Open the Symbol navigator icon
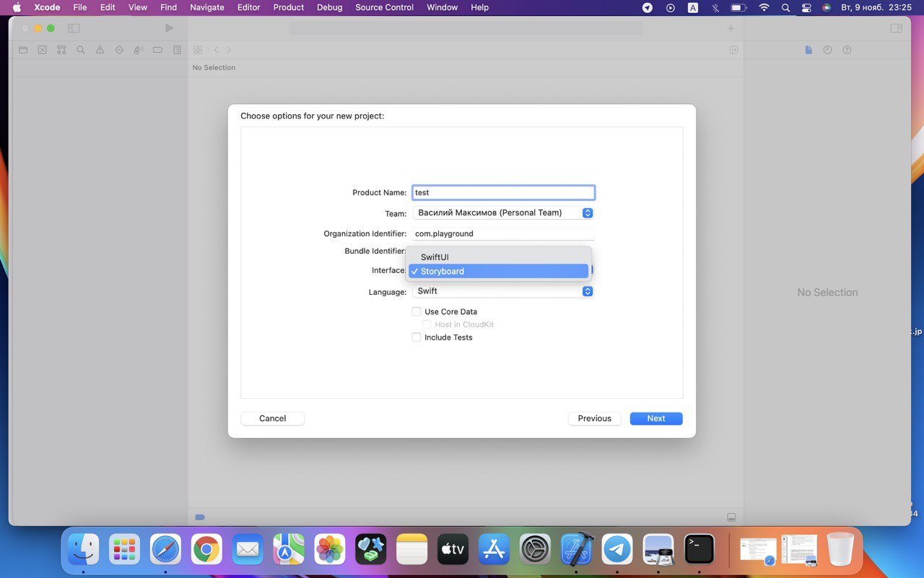 pos(61,50)
